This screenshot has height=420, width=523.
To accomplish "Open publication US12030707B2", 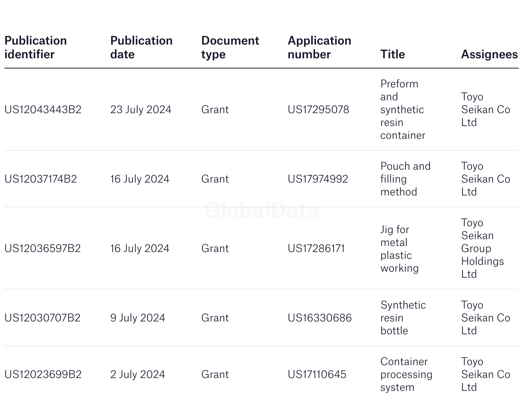I will coord(42,318).
